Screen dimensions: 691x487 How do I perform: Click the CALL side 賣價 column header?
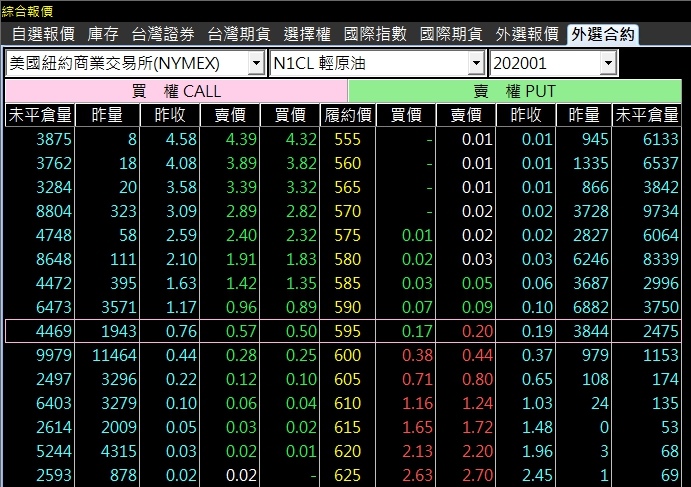[x=230, y=115]
